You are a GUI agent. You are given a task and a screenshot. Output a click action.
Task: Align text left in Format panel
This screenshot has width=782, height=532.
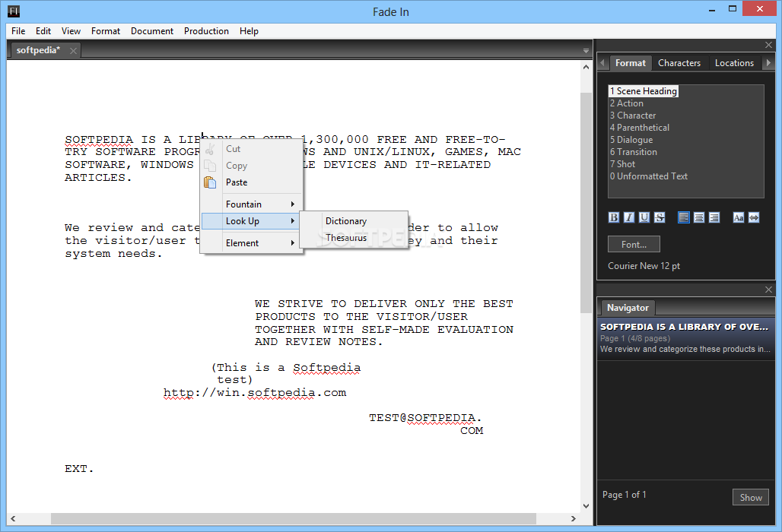click(684, 217)
